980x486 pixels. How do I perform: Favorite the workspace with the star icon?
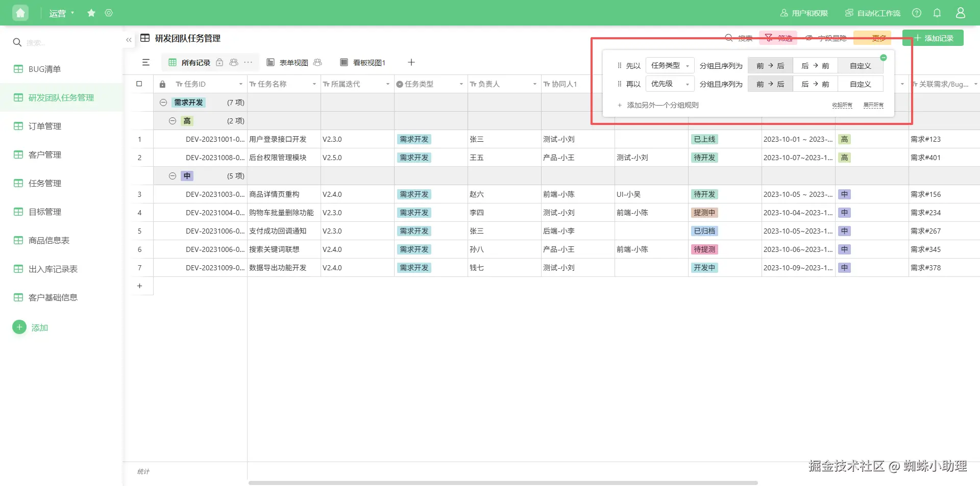point(91,13)
